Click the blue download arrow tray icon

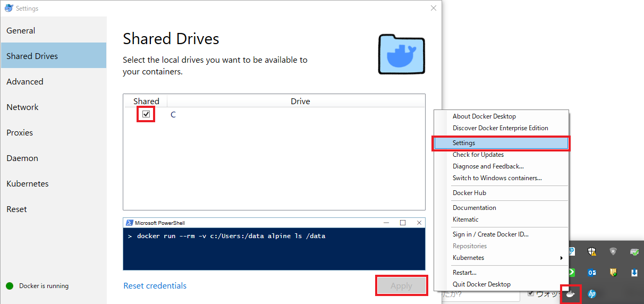[x=634, y=273]
